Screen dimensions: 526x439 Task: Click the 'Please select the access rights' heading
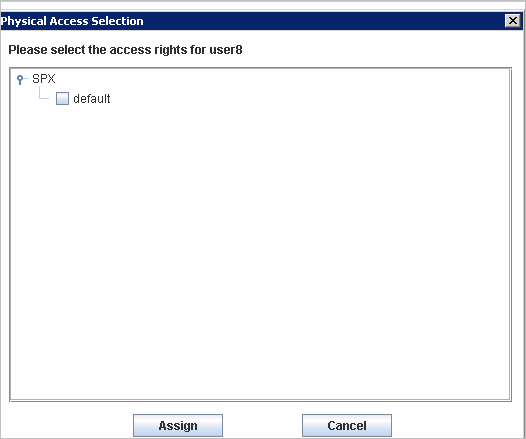tap(125, 50)
